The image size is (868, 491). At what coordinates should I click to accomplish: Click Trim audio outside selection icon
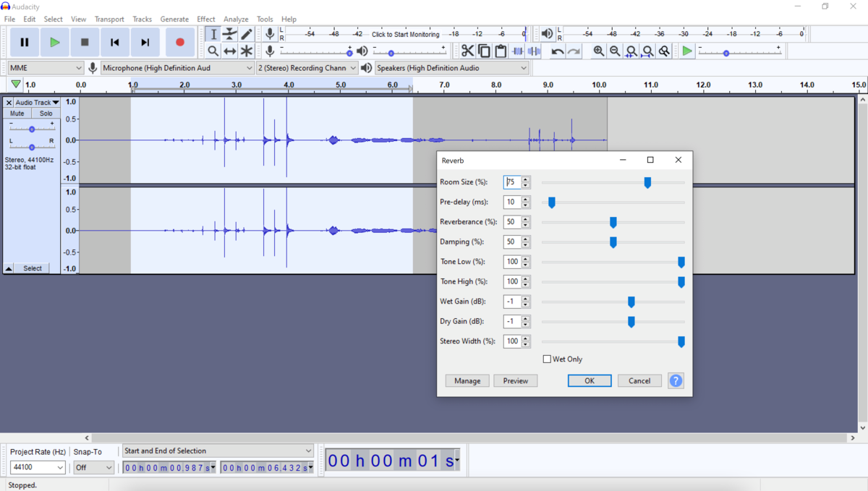[x=518, y=51]
